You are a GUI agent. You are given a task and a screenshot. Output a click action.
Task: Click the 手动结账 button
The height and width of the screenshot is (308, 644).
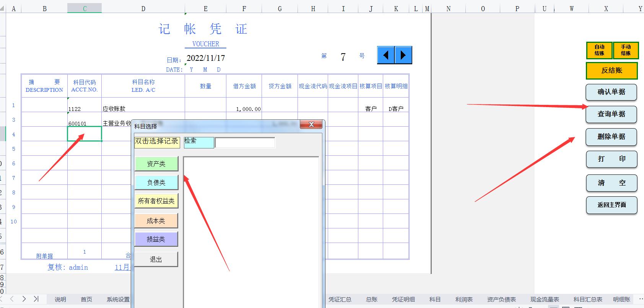point(626,51)
